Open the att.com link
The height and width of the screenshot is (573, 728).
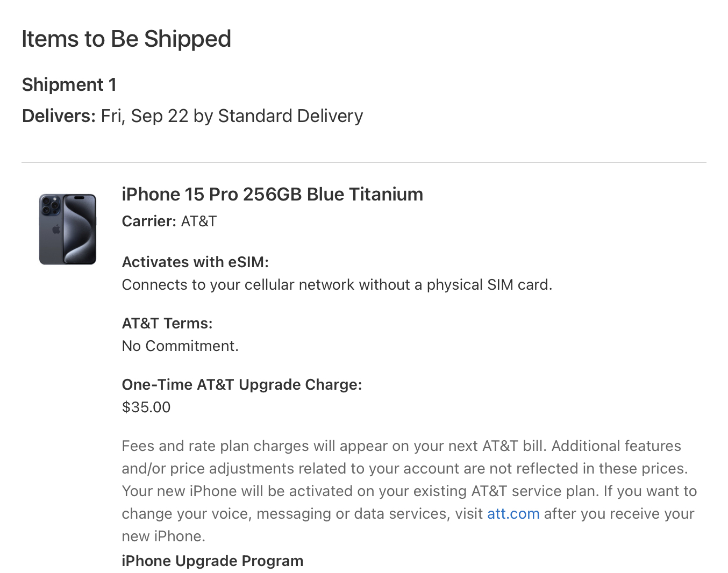(513, 514)
